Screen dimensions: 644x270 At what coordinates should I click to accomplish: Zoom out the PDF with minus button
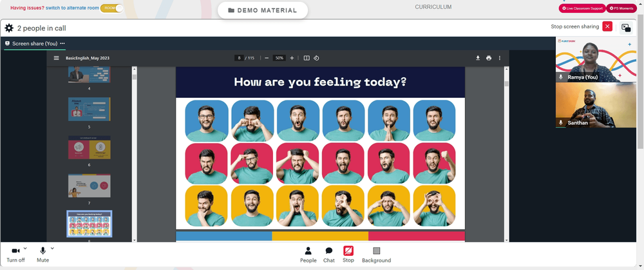(267, 58)
